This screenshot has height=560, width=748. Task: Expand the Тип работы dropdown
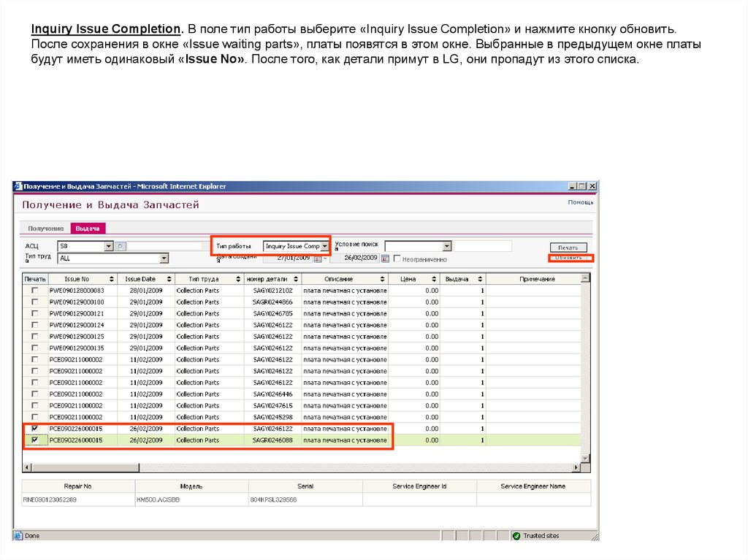325,247
